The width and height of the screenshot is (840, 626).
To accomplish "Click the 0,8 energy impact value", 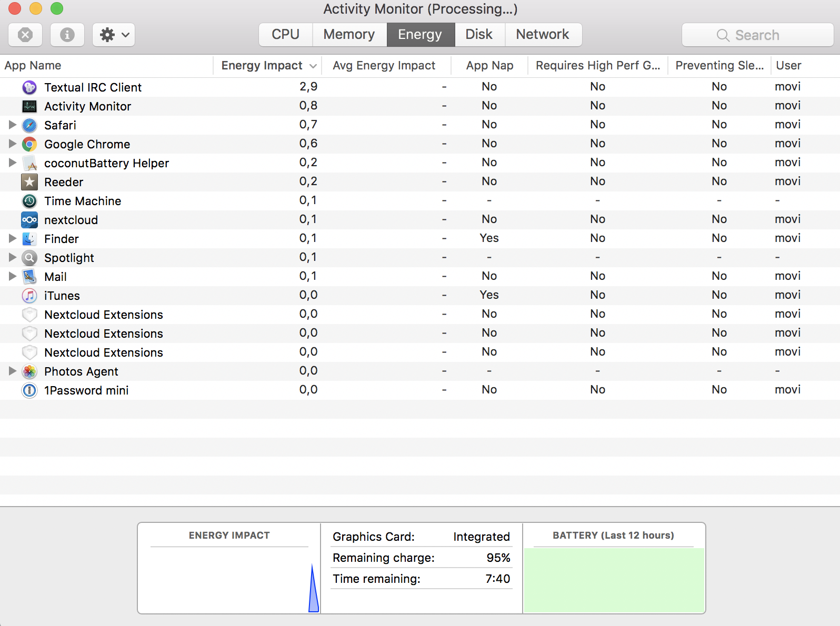I will tap(308, 106).
